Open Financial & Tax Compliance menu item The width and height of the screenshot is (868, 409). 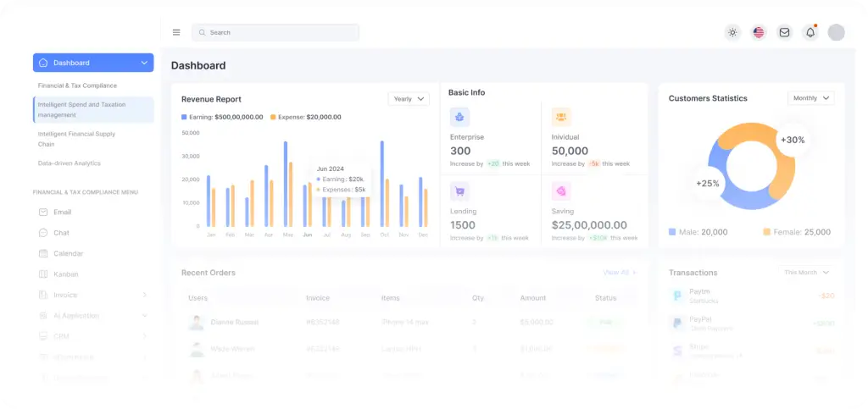point(77,86)
